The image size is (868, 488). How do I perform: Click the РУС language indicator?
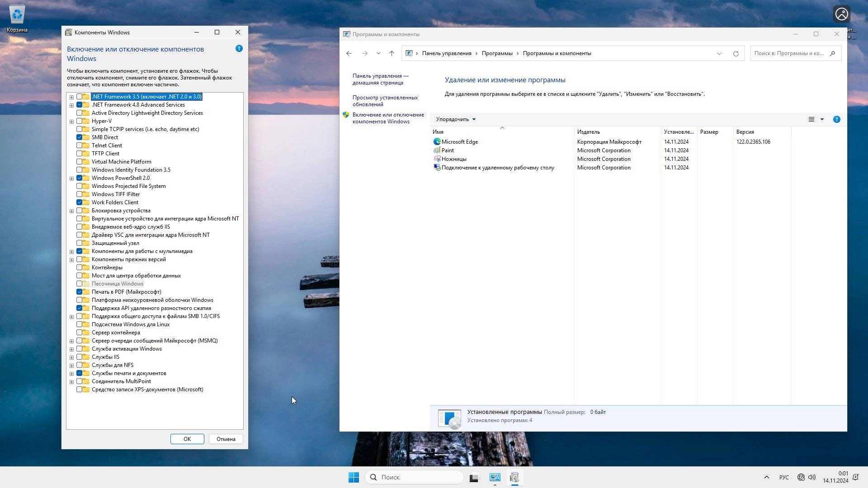784,477
